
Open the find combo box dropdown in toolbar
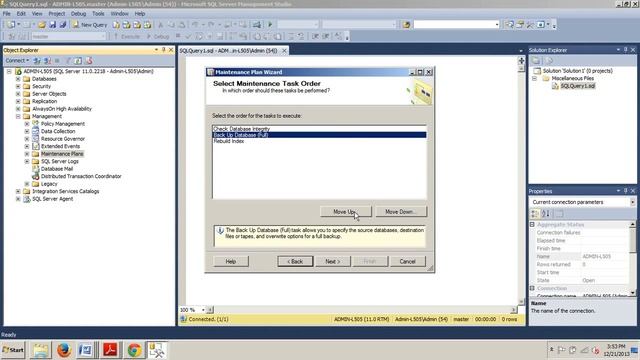pyautogui.click(x=497, y=24)
